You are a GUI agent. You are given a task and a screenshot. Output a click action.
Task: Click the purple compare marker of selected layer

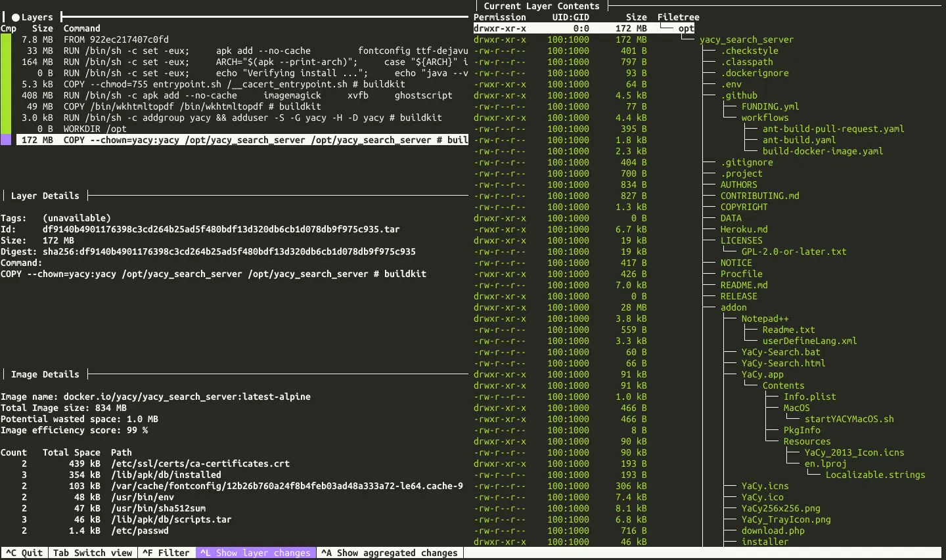pyautogui.click(x=6, y=140)
